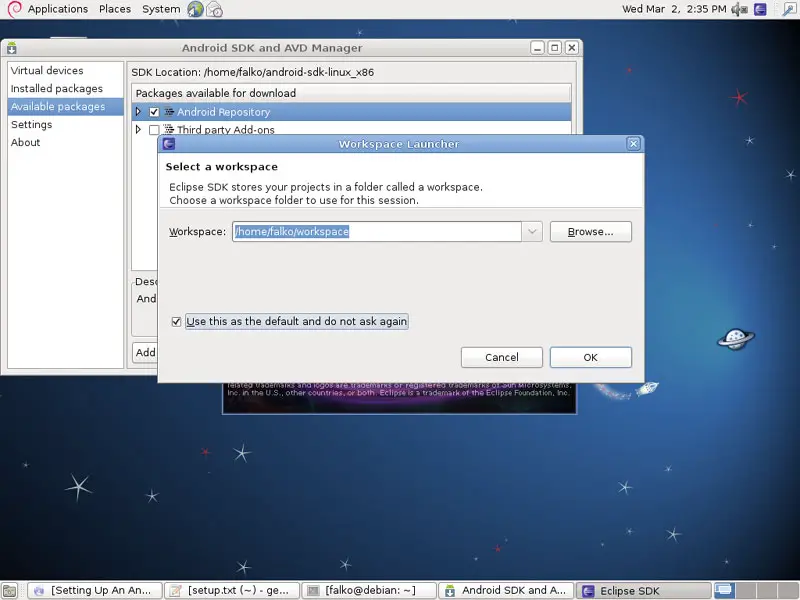Uncheck the Android Repository checkbox
The width and height of the screenshot is (800, 600).
click(154, 112)
